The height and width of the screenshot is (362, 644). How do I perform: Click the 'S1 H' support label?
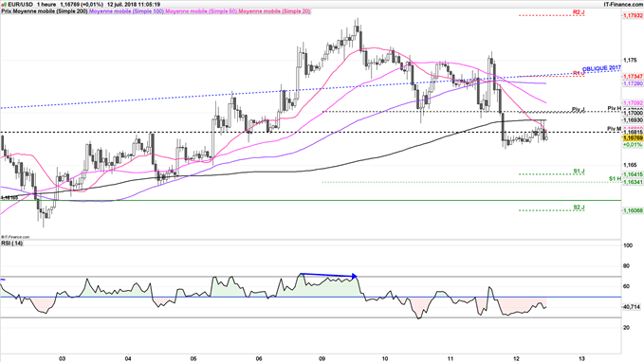[x=615, y=178]
